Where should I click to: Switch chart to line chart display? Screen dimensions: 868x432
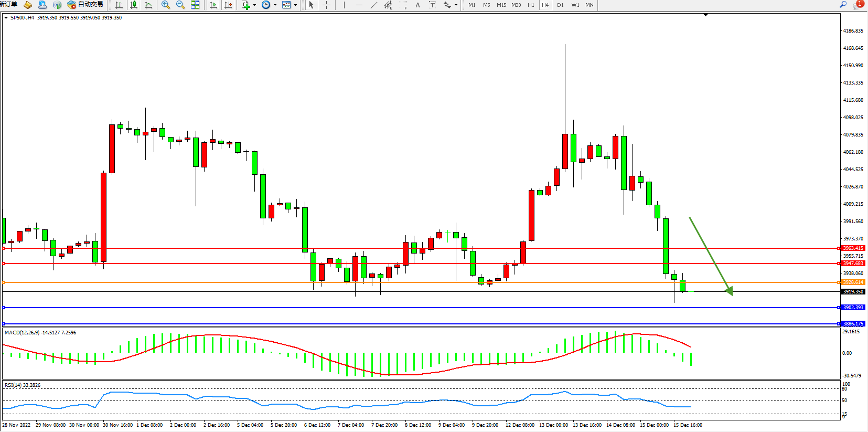(x=148, y=5)
